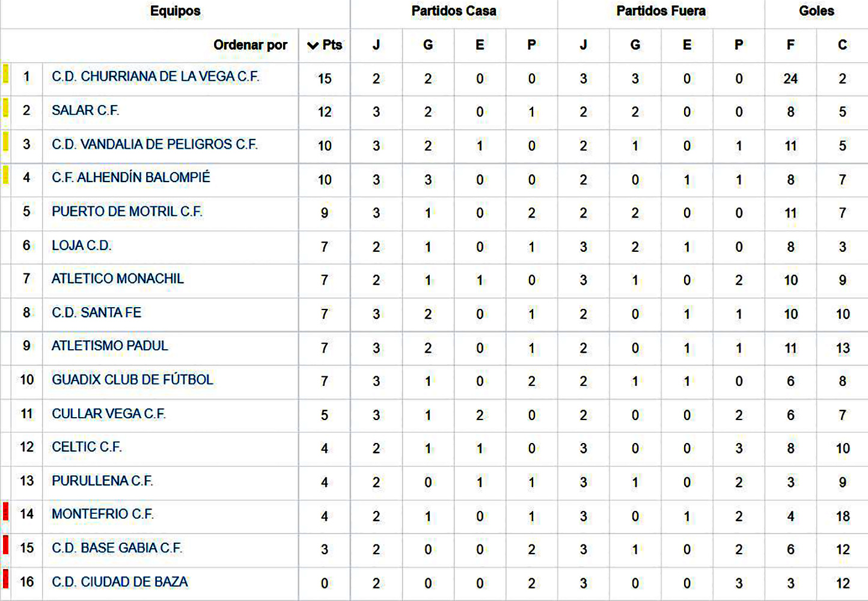868x601 pixels.
Task: Click the Partidos Casa column group header
Action: [x=454, y=11]
